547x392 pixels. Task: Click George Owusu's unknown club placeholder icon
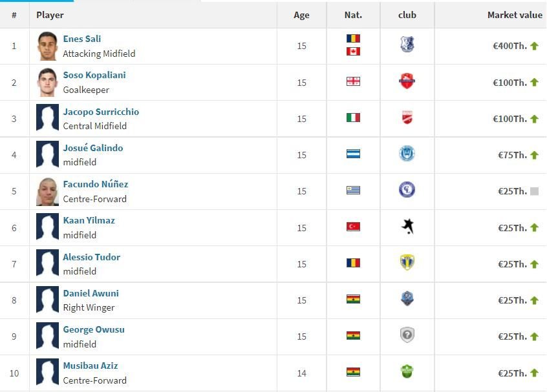[x=407, y=335]
